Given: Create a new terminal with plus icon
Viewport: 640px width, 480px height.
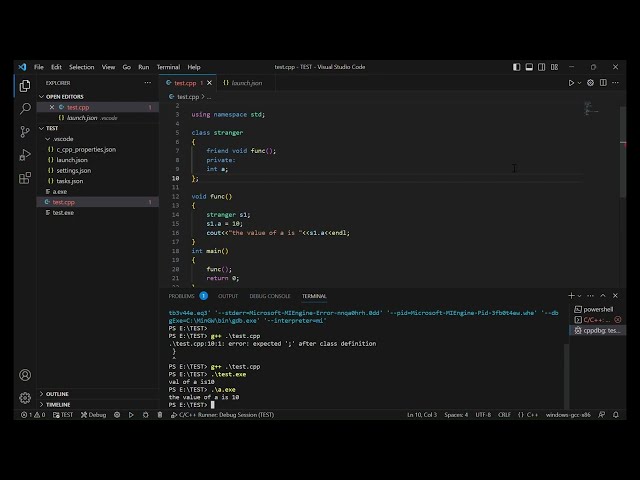Looking at the screenshot, I should 571,296.
